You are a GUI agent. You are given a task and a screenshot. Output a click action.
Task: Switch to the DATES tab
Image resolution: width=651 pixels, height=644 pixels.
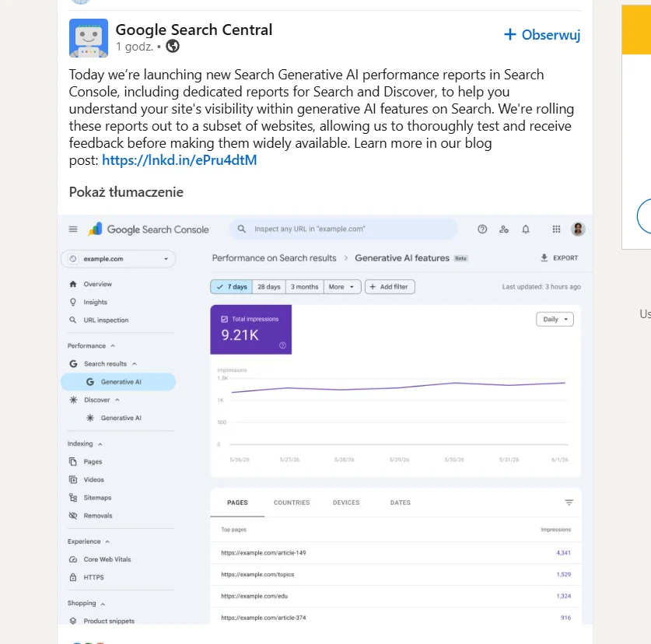point(401,502)
